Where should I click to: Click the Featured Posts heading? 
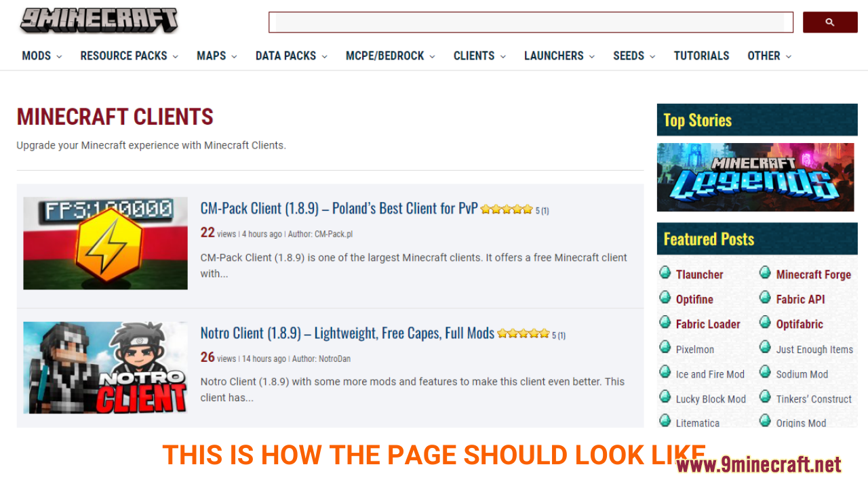point(709,239)
